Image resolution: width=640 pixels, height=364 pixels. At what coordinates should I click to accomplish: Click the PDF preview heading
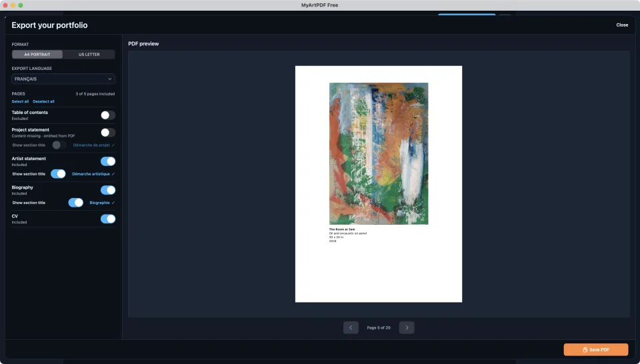click(x=143, y=43)
